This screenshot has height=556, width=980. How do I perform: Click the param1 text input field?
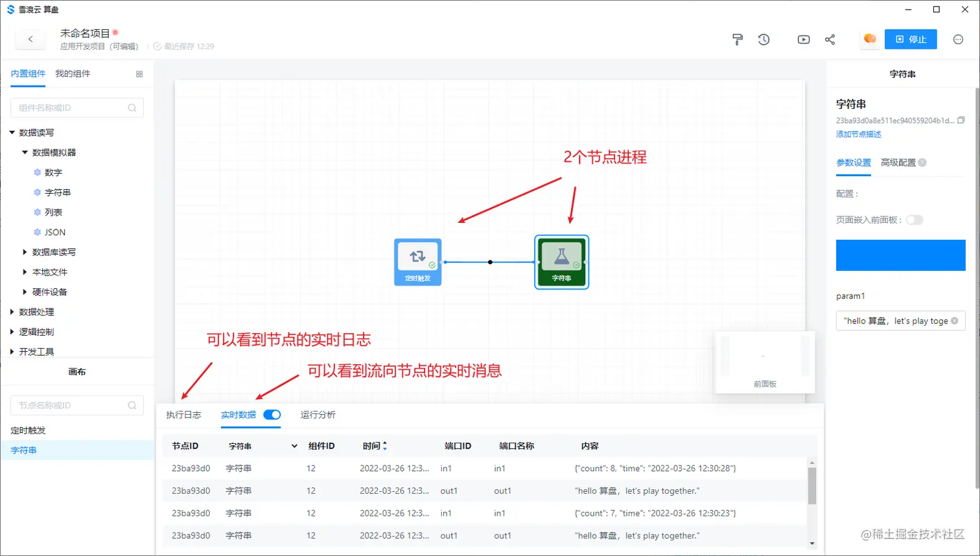click(901, 321)
